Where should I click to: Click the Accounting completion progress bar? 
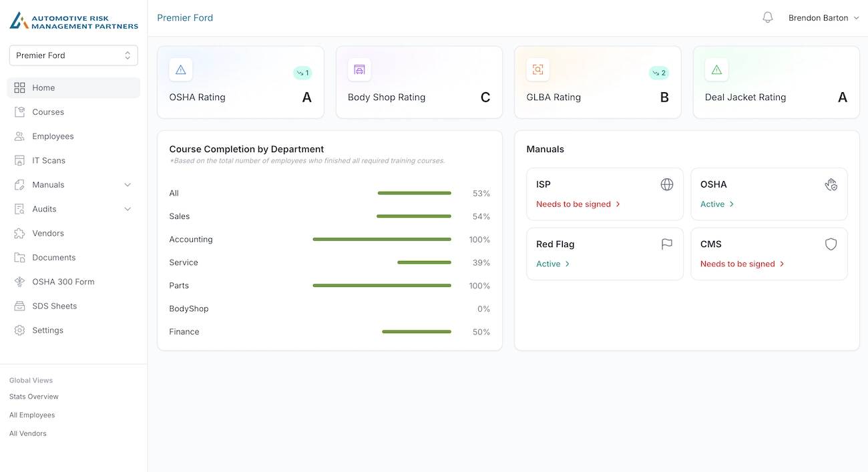click(x=382, y=239)
